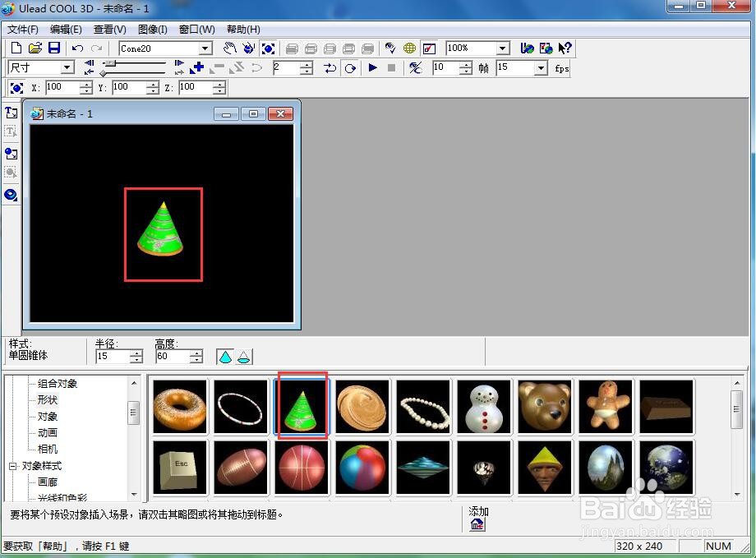Click the 高度 height input field
The height and width of the screenshot is (558, 756).
point(173,357)
